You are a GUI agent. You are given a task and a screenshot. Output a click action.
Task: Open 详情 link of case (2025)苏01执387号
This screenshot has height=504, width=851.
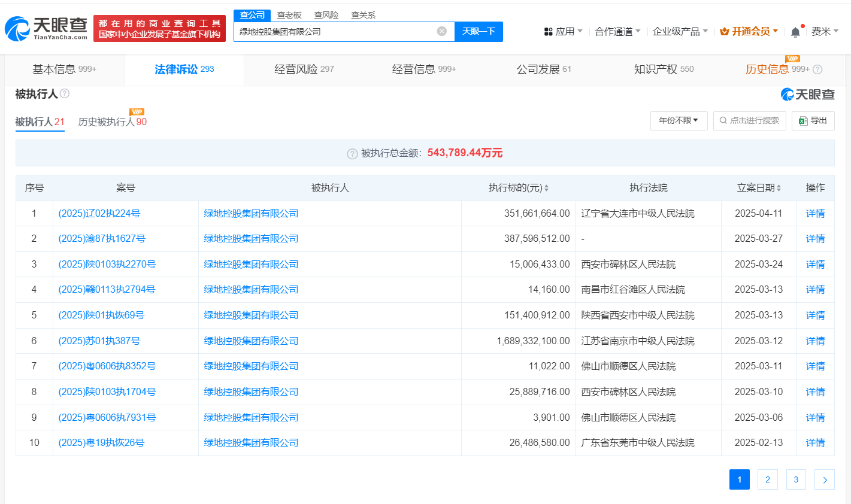point(815,341)
